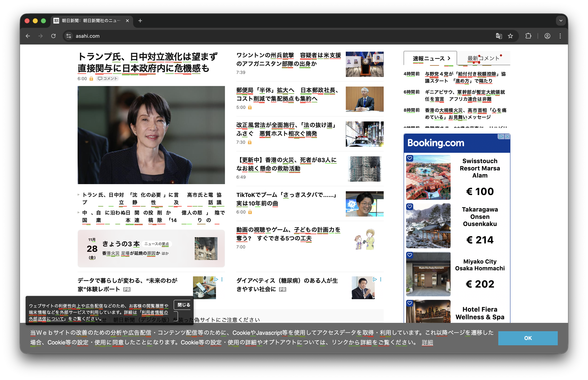Image resolution: width=588 pixels, height=380 pixels.
Task: Close the Booking.com ad with X
Action: (x=507, y=136)
